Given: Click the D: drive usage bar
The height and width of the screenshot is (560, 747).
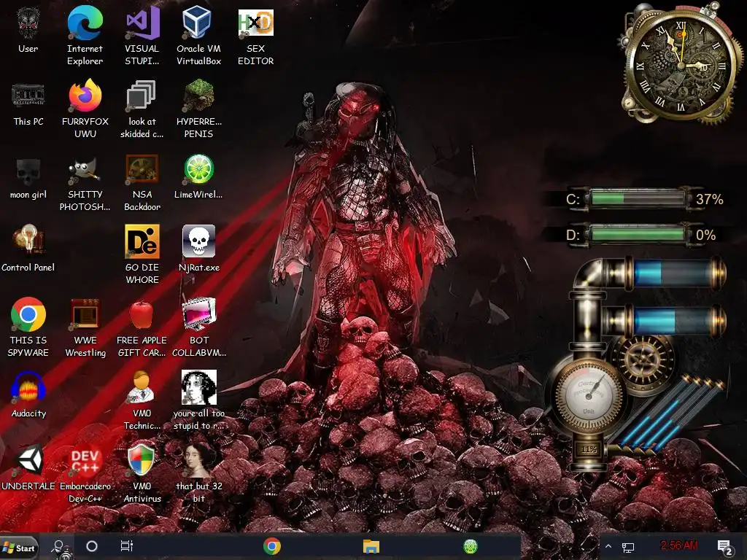Looking at the screenshot, I should pyautogui.click(x=638, y=235).
